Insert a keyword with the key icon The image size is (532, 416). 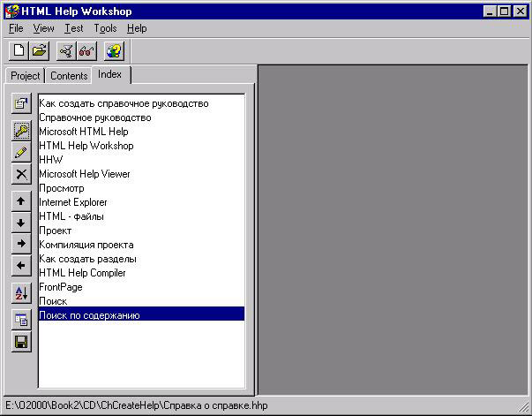[x=21, y=131]
